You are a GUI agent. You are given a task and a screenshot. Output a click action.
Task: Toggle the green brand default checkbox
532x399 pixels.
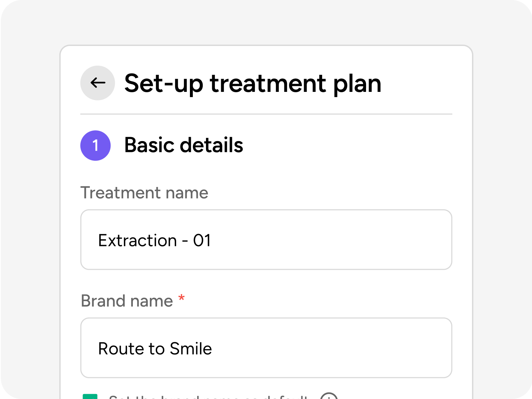[90, 396]
